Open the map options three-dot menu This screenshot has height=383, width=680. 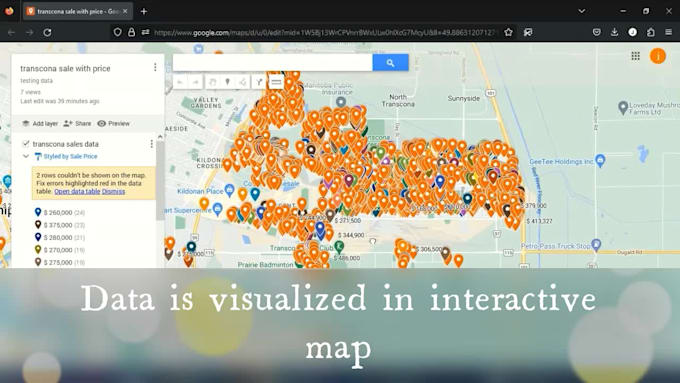click(155, 67)
